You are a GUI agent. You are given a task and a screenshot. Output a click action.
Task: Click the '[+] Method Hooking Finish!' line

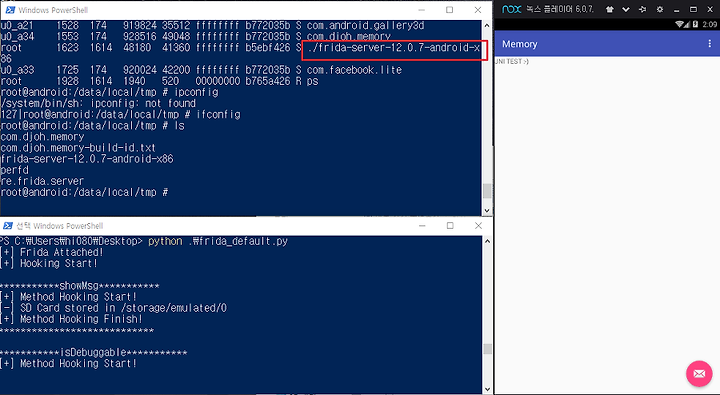point(71,319)
